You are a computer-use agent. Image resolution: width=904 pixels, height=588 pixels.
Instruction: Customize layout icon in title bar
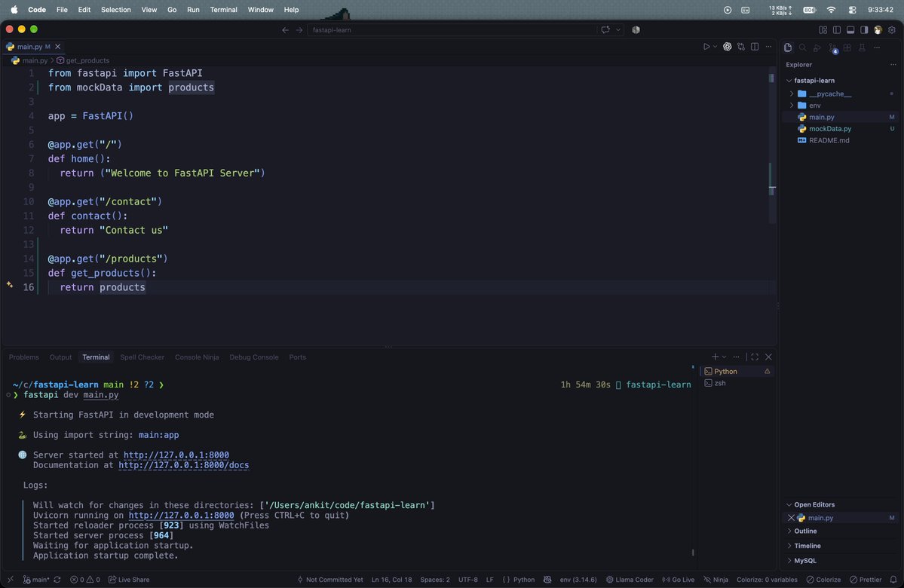(823, 30)
